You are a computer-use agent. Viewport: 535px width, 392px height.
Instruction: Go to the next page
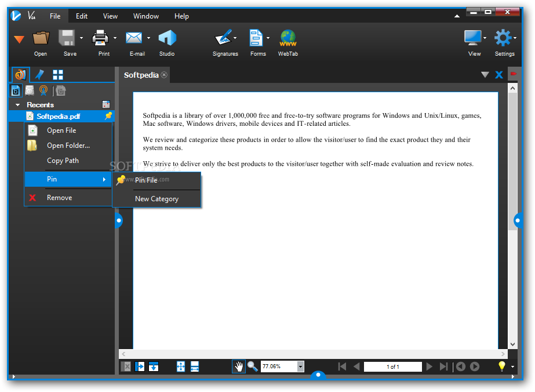pos(430,366)
